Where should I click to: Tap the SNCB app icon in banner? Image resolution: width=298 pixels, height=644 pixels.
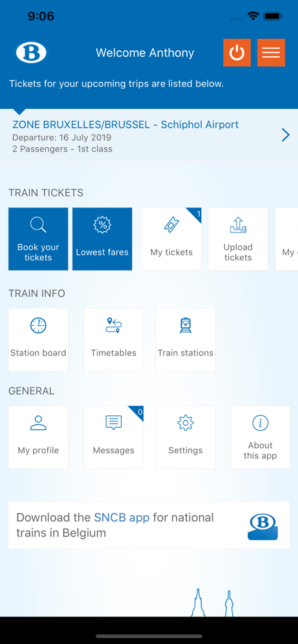pyautogui.click(x=263, y=527)
